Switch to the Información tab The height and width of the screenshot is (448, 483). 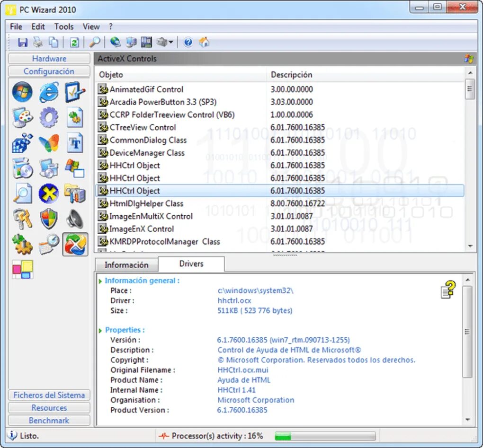[x=126, y=265]
